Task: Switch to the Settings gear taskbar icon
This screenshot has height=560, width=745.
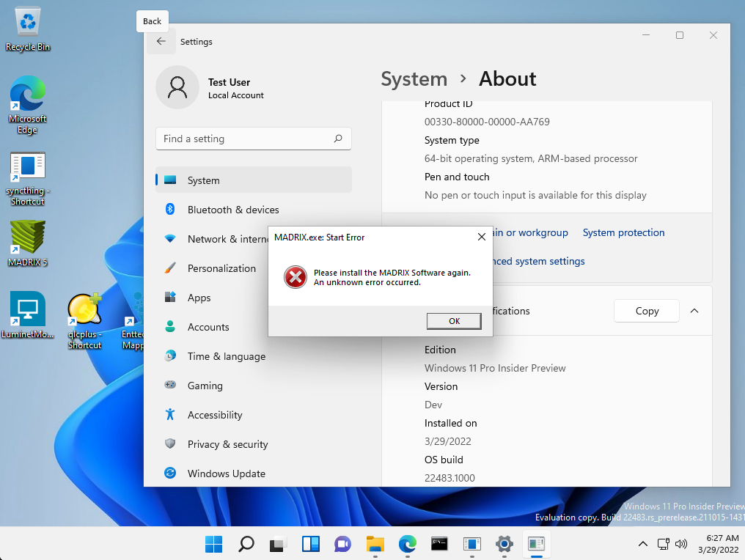Action: click(x=504, y=544)
